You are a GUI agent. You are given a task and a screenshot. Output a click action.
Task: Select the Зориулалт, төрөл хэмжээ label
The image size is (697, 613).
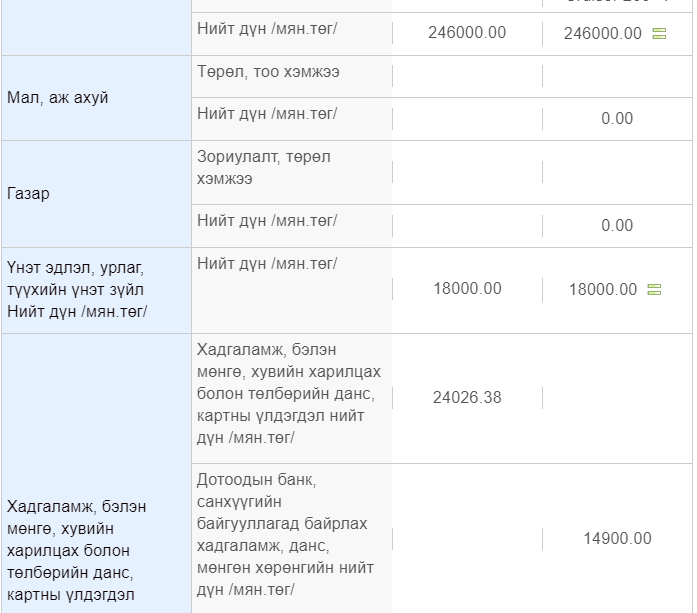point(264,168)
